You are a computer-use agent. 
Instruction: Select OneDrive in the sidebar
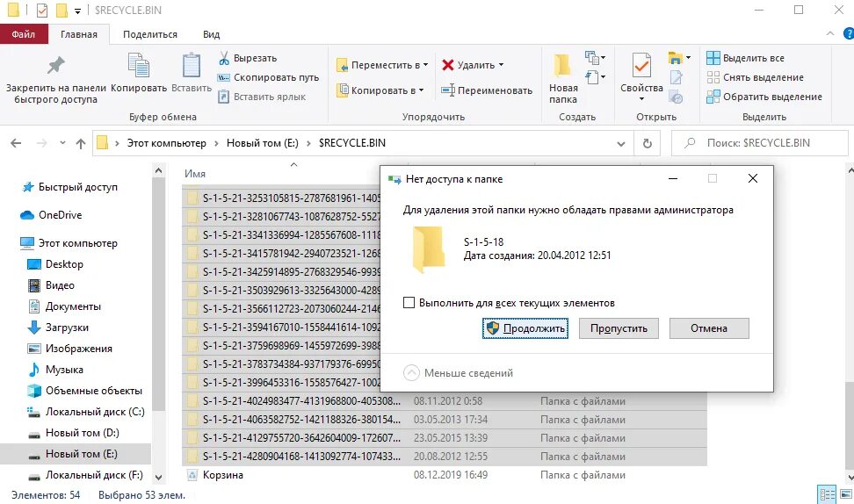51,215
